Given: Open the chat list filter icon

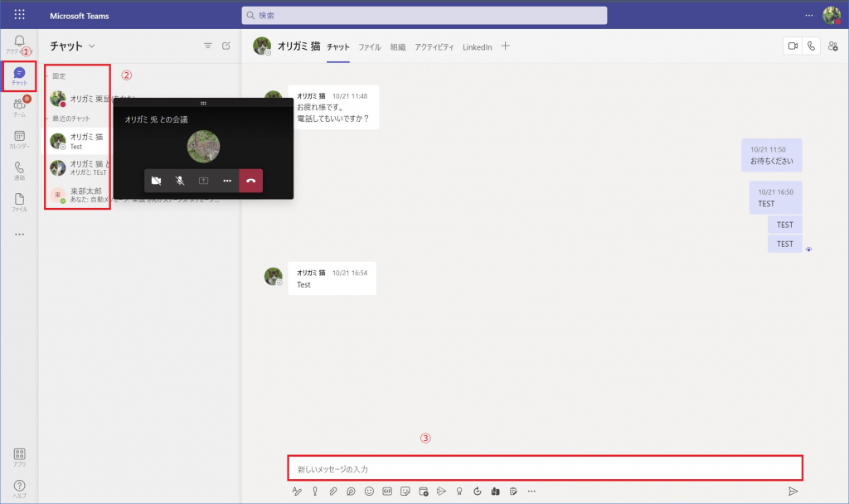Looking at the screenshot, I should [207, 46].
